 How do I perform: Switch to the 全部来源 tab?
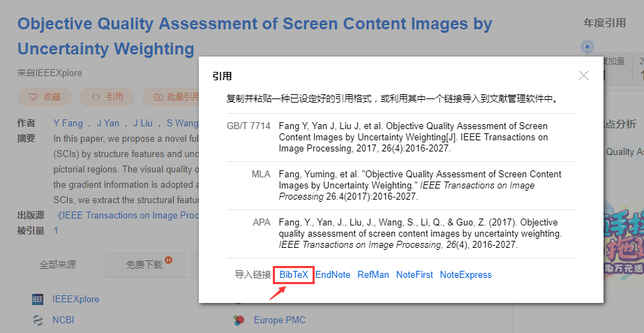[x=57, y=265]
